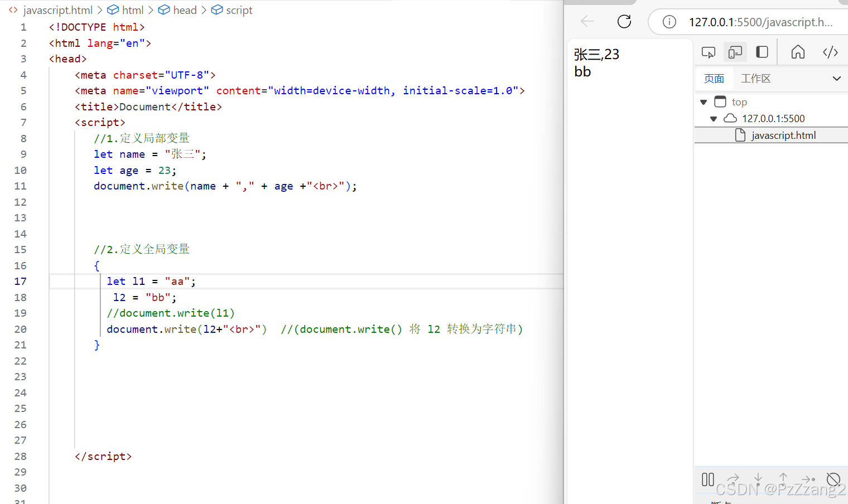Image resolution: width=848 pixels, height=504 pixels.
Task: Click the let name = "张三" line
Action: [150, 154]
